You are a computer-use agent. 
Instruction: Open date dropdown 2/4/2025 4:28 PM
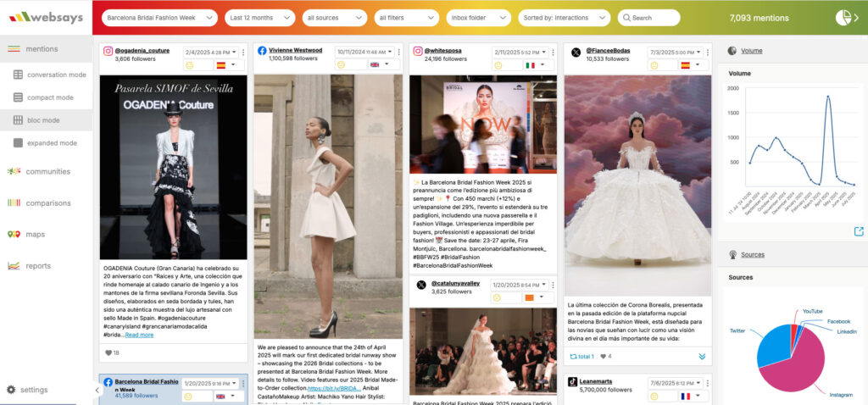click(211, 52)
